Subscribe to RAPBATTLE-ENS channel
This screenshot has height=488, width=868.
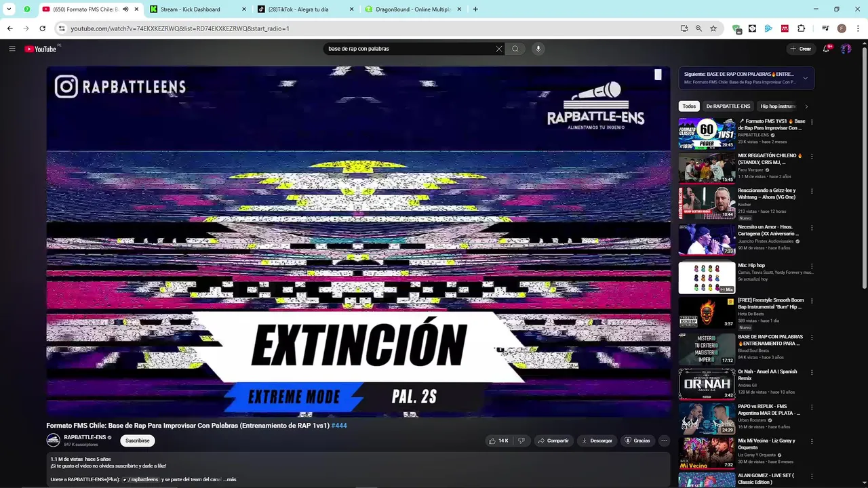137,441
